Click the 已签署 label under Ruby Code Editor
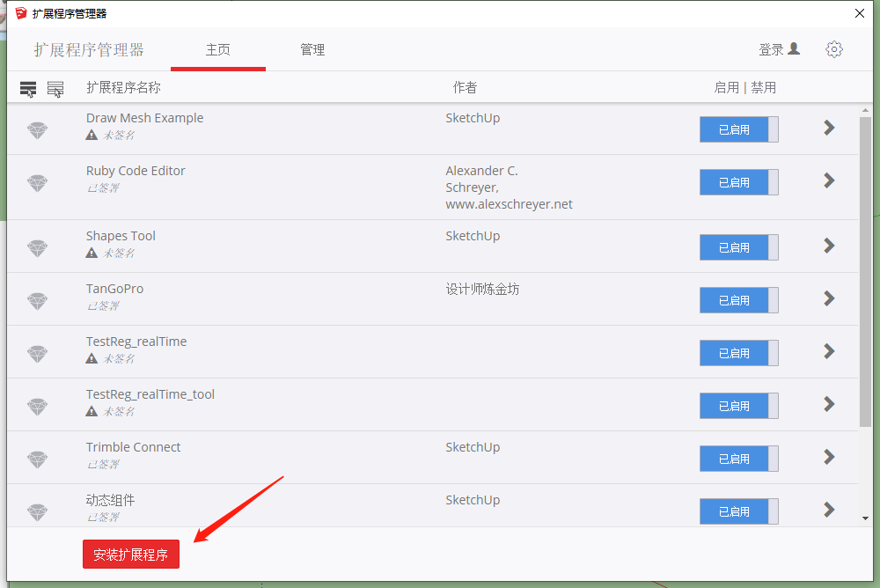This screenshot has width=880, height=588. (103, 187)
